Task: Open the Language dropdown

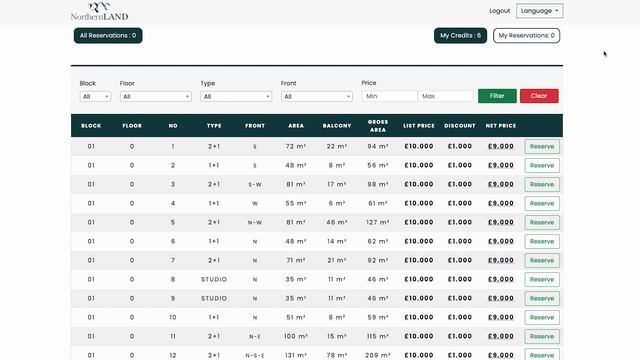Action: click(x=540, y=11)
